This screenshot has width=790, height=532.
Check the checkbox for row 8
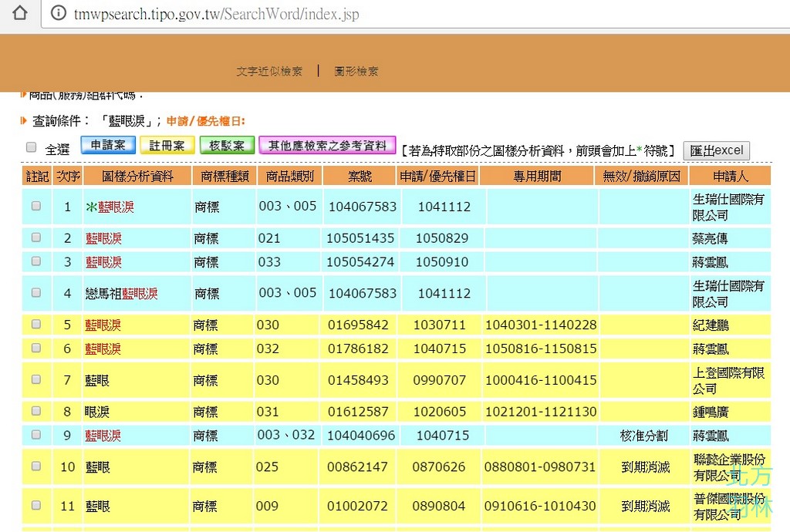[36, 411]
